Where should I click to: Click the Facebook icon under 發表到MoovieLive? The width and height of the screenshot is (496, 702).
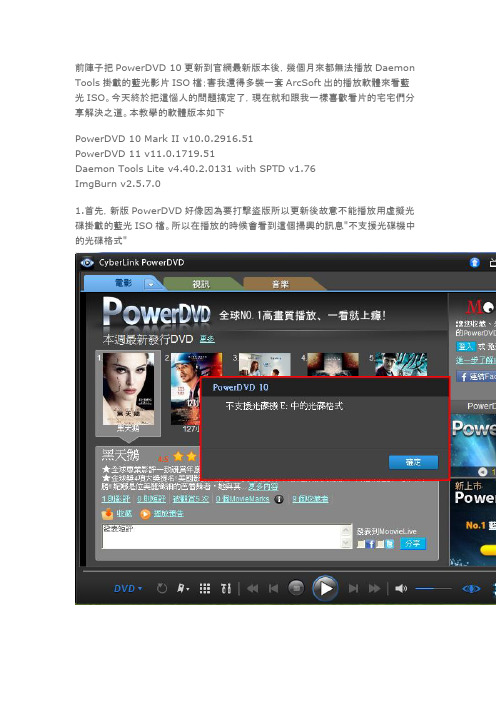pyautogui.click(x=371, y=544)
